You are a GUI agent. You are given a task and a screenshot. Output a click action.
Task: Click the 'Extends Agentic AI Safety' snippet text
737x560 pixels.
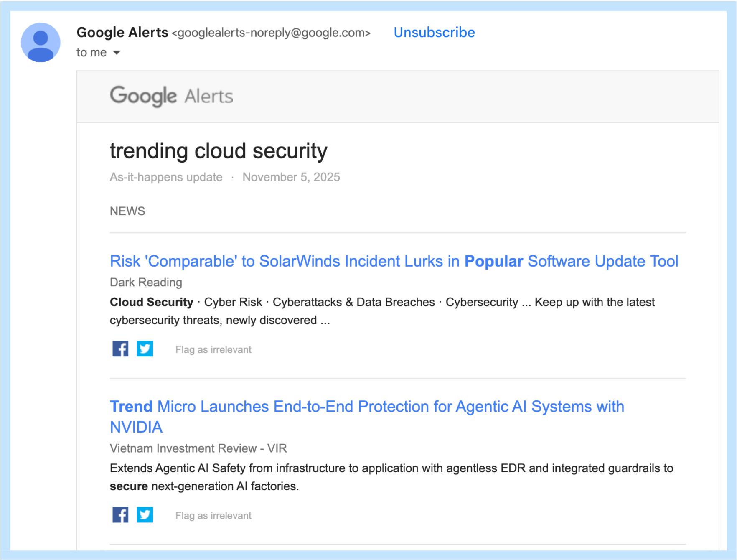click(391, 477)
